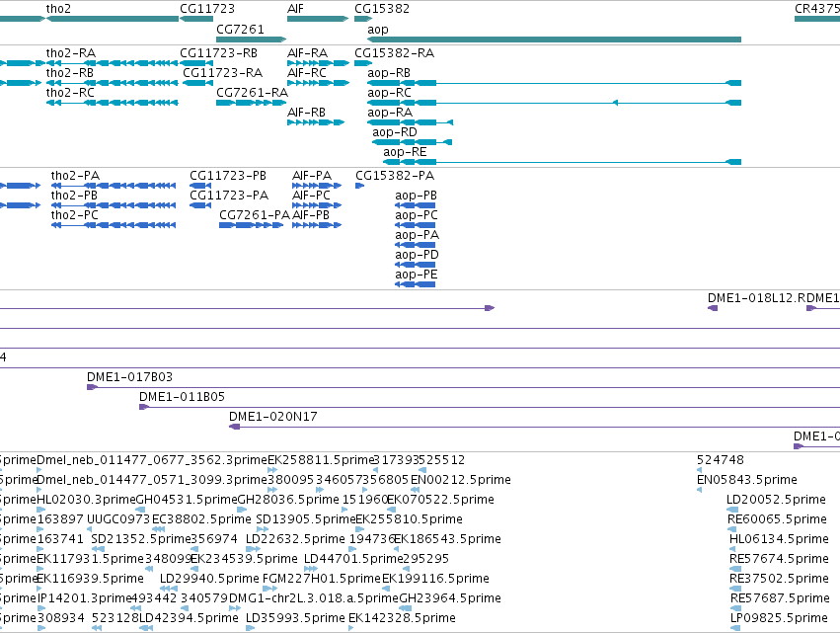Open the tho2-RA transcript label

click(x=71, y=53)
